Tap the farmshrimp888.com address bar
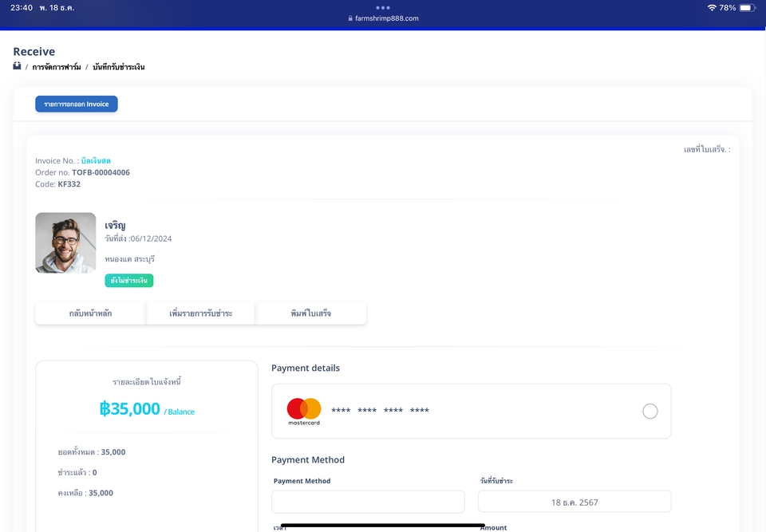This screenshot has height=532, width=766. [383, 18]
